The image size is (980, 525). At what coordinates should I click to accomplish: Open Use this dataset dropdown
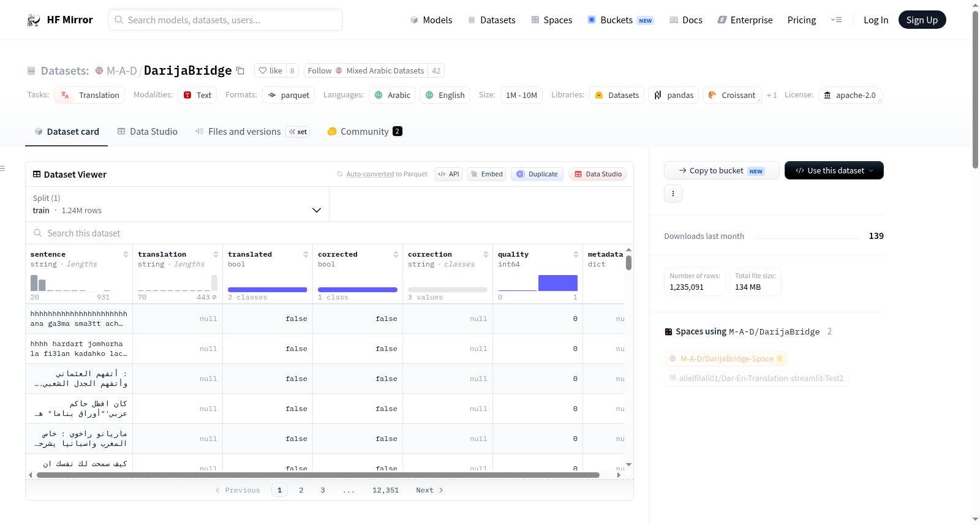pos(834,170)
